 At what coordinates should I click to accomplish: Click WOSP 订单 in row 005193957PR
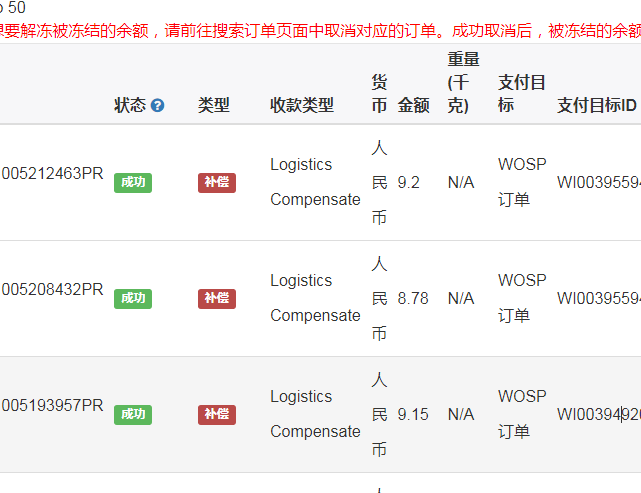(x=522, y=414)
